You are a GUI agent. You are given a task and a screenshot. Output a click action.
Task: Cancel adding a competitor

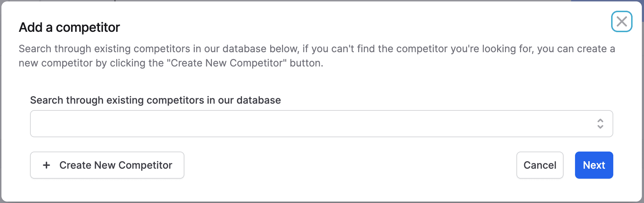click(x=540, y=165)
